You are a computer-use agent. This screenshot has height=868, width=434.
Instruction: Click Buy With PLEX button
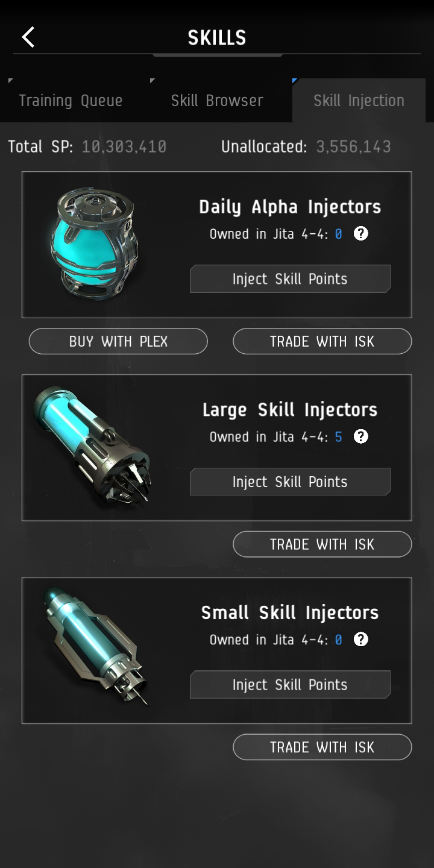click(x=118, y=341)
